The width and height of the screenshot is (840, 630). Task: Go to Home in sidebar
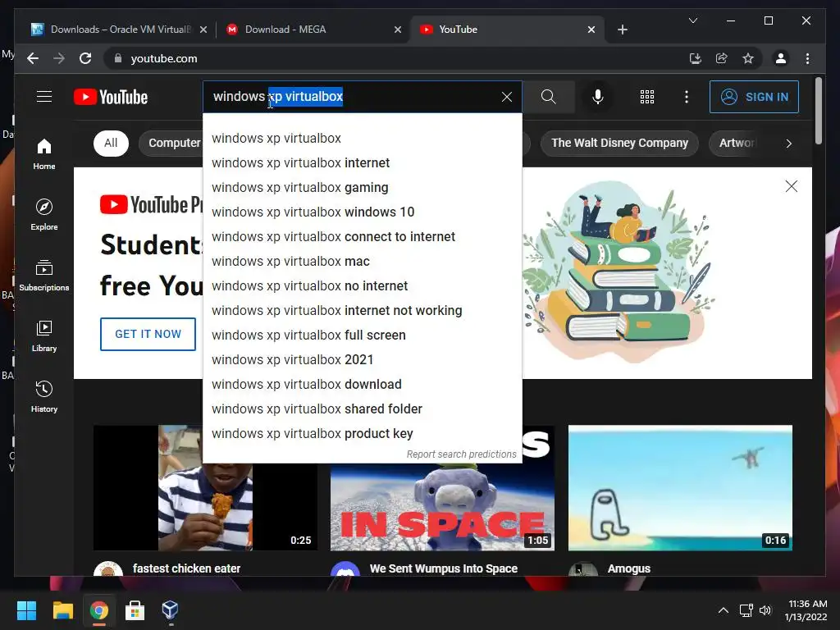click(x=44, y=154)
